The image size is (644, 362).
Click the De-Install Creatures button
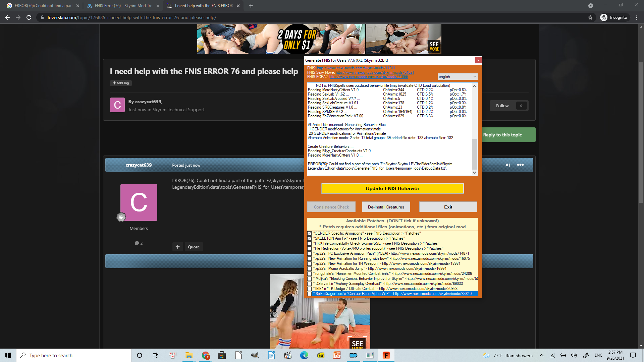[x=386, y=207]
